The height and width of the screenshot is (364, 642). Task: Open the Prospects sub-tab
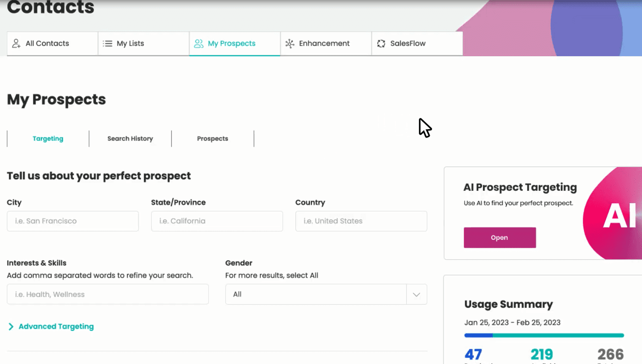coord(212,139)
